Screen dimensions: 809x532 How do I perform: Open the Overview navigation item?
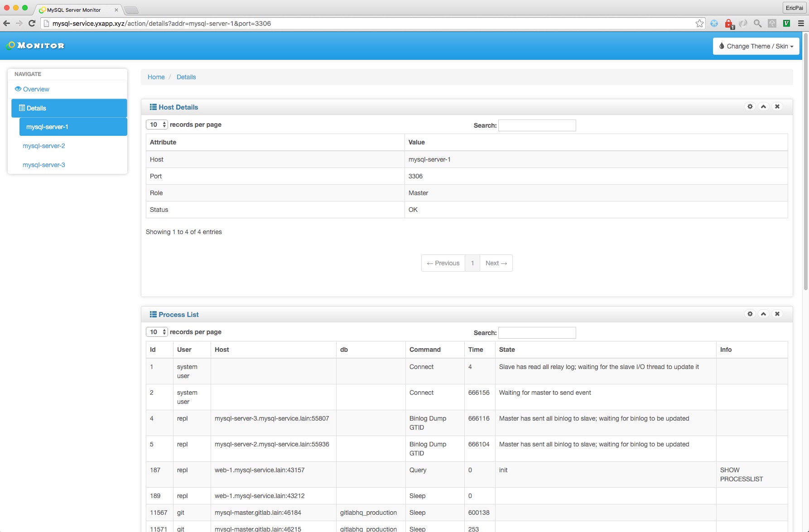[x=36, y=89]
